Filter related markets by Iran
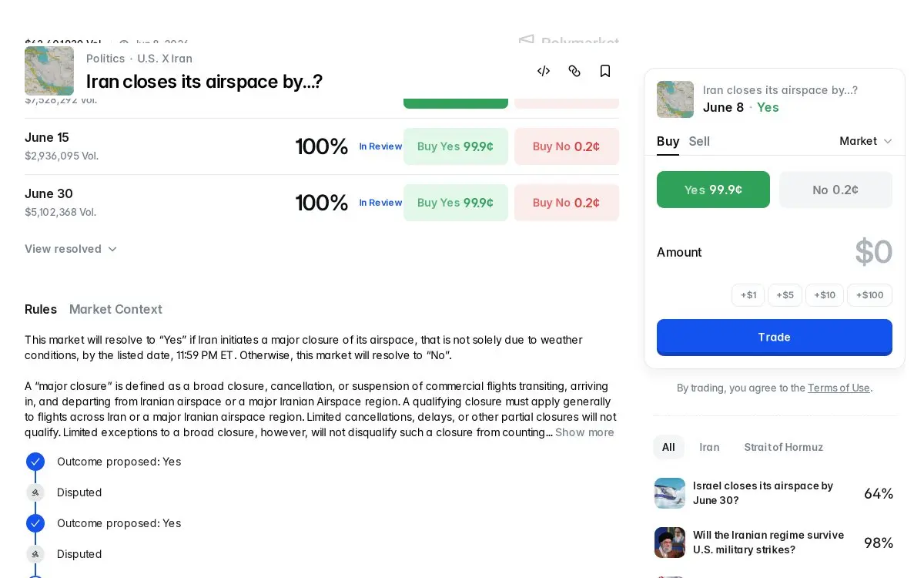Screen dimensions: 924x578 (x=709, y=447)
